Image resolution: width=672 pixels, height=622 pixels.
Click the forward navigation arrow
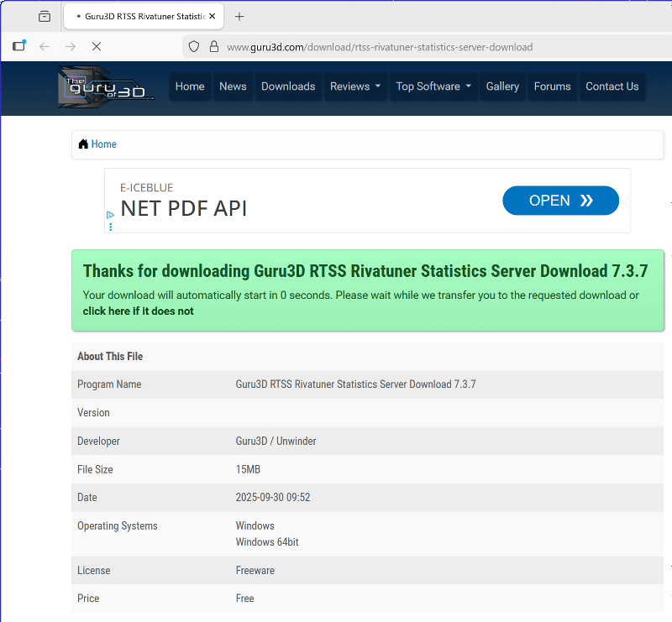[x=71, y=47]
